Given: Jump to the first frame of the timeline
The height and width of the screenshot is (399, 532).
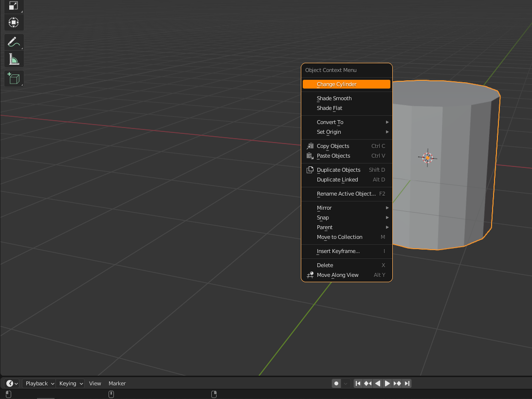Looking at the screenshot, I should [x=358, y=383].
